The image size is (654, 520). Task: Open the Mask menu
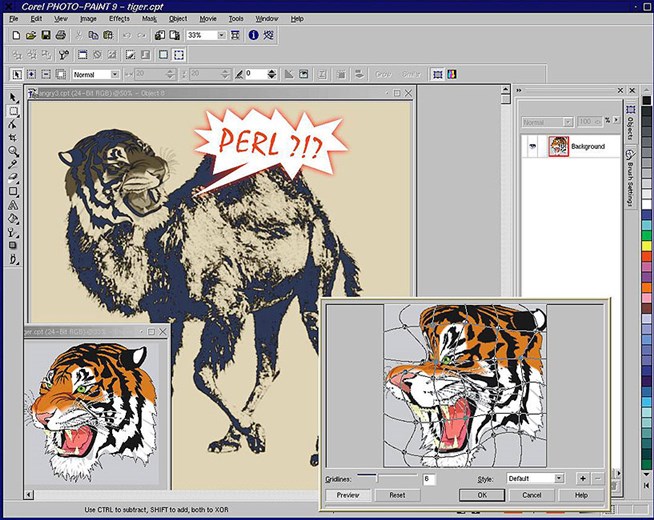pyautogui.click(x=148, y=18)
